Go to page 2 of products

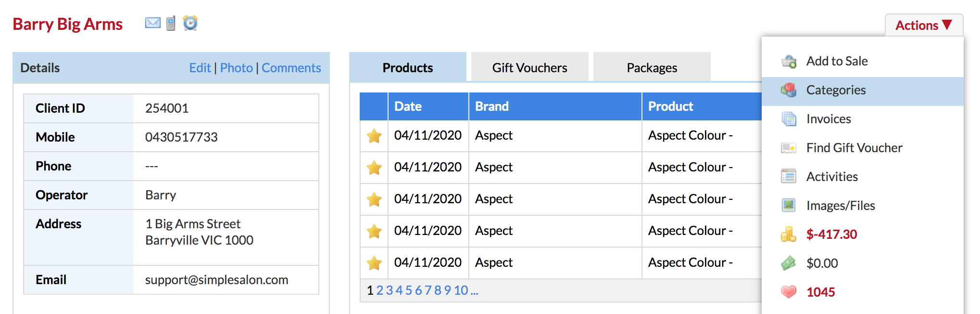pyautogui.click(x=379, y=290)
